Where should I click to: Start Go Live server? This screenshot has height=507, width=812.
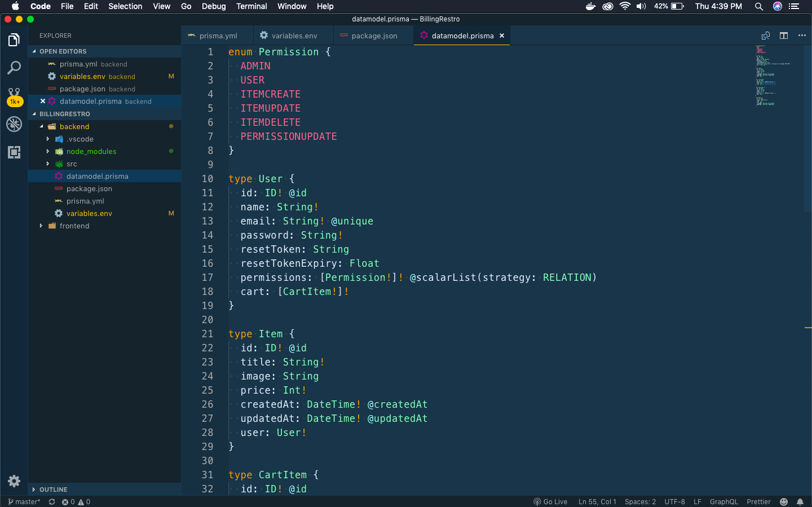pyautogui.click(x=550, y=502)
